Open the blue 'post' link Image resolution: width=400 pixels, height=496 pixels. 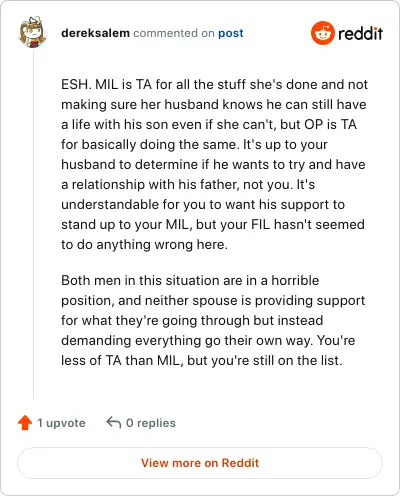click(x=231, y=33)
